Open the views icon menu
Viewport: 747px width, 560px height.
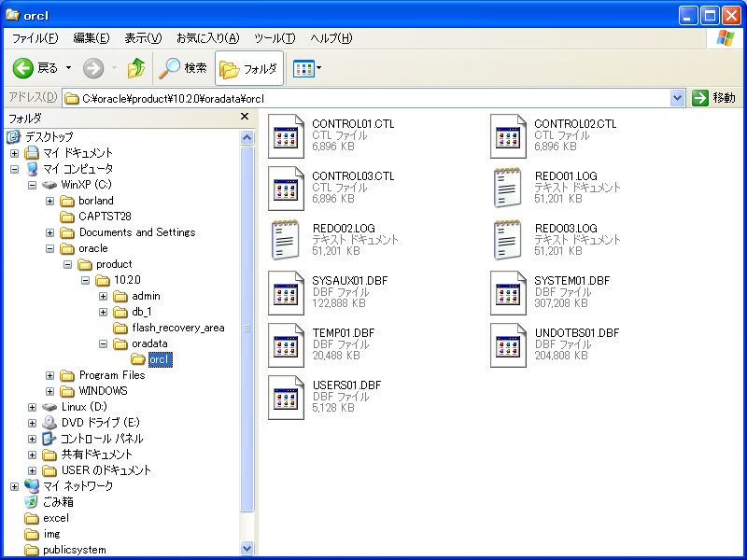point(307,68)
